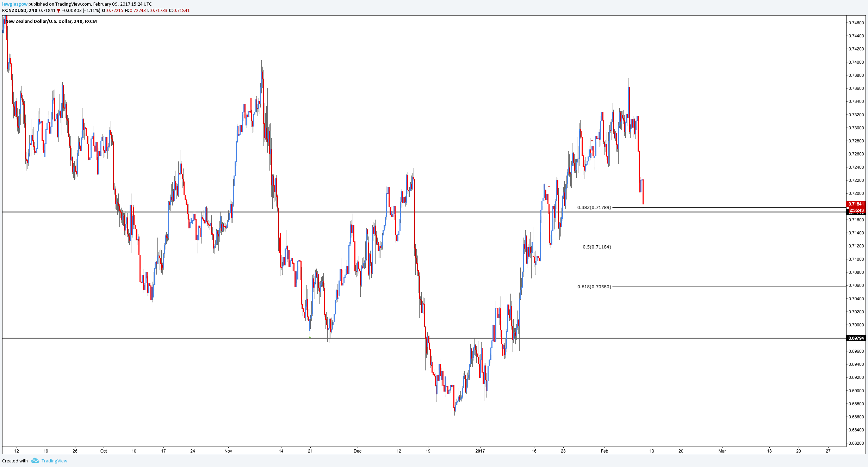Click the 0.70600 price axis label

856,285
